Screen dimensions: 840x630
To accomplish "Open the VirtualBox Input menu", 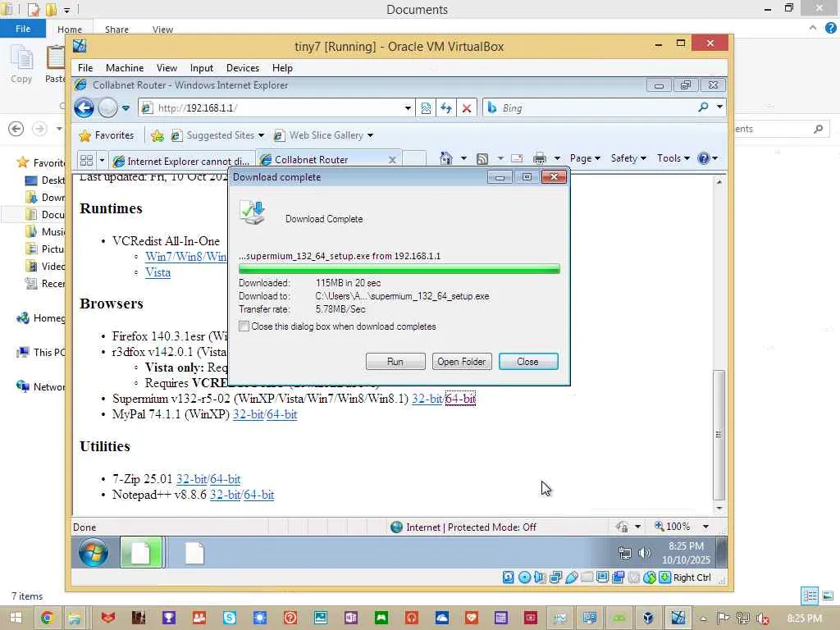I will pos(202,68).
